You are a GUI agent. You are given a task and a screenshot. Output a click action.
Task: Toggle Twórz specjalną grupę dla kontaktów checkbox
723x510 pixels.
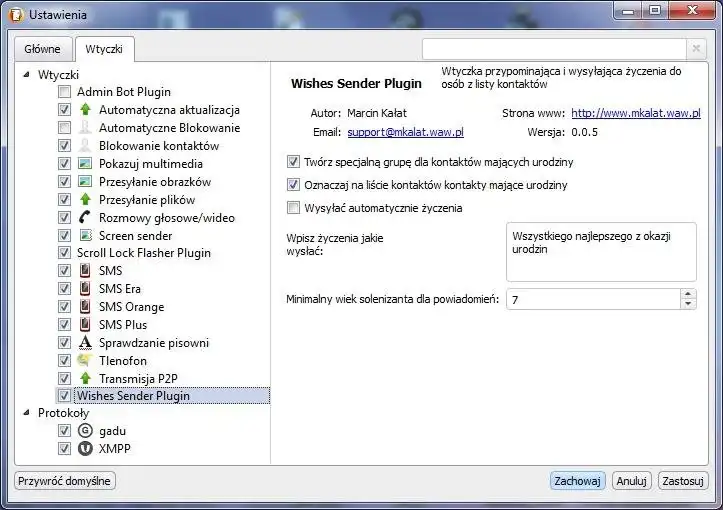293,162
